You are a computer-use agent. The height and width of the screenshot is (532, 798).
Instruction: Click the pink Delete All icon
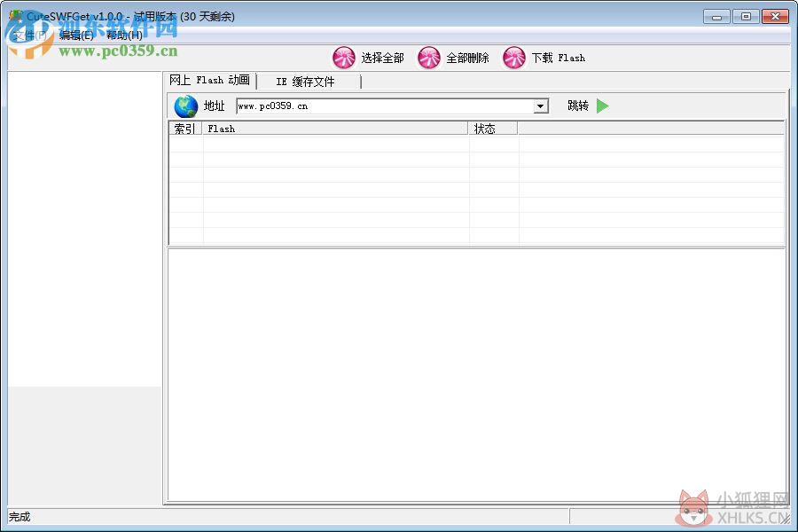429,58
